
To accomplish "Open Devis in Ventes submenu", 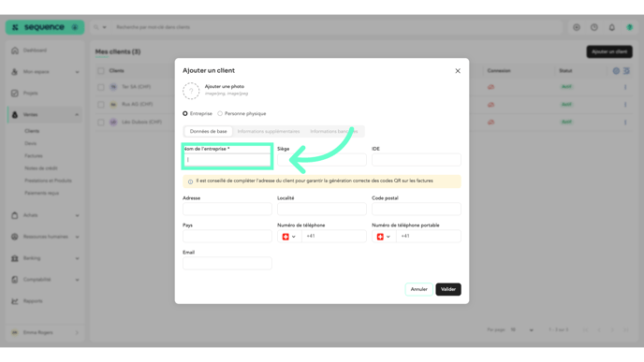I will [x=30, y=144].
